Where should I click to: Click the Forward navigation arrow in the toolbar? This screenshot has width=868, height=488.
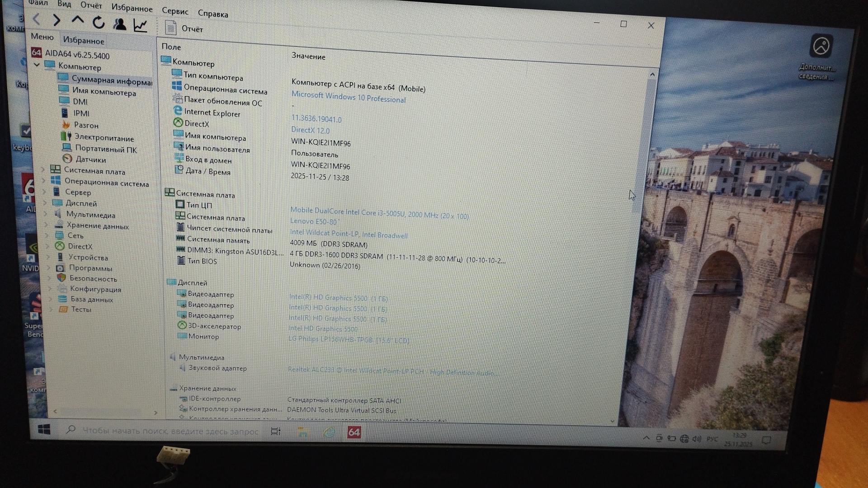coord(57,20)
